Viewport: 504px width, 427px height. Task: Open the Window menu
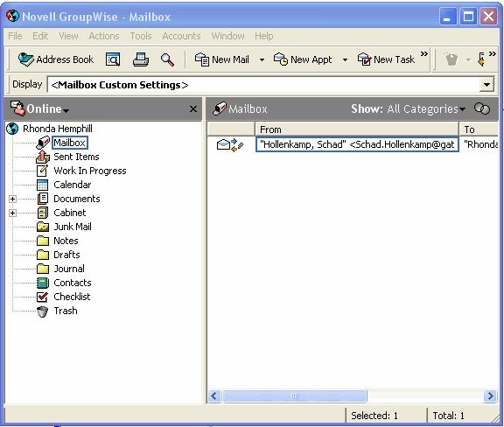click(227, 36)
